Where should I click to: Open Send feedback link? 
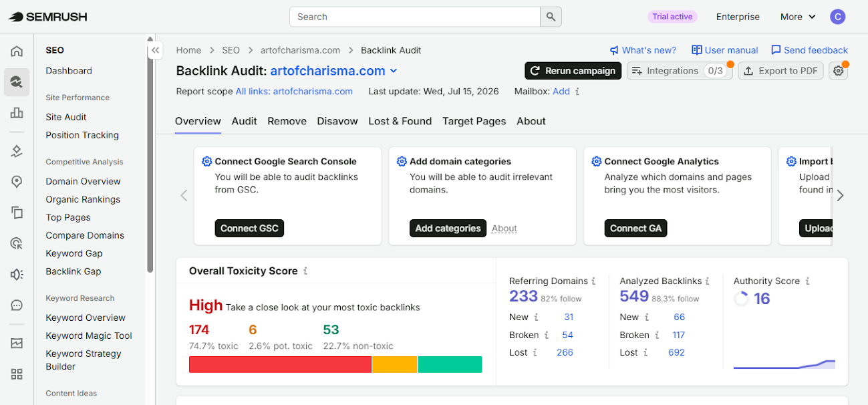tap(809, 50)
